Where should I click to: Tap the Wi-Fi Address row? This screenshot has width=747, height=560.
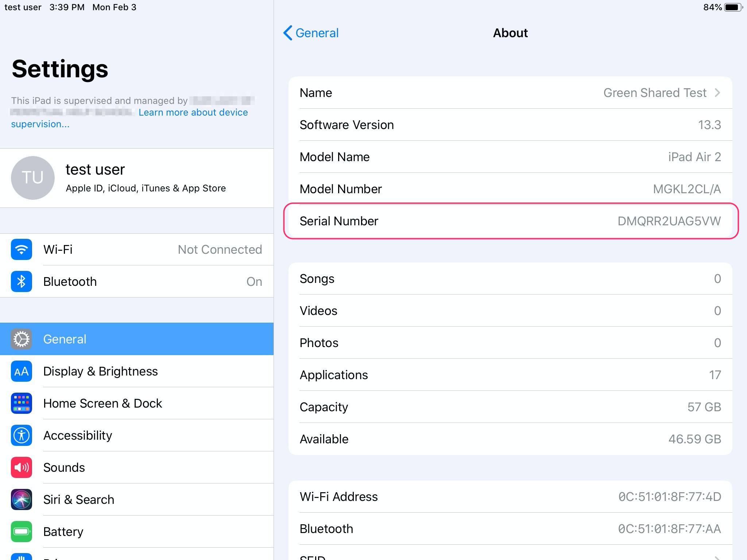(x=510, y=497)
